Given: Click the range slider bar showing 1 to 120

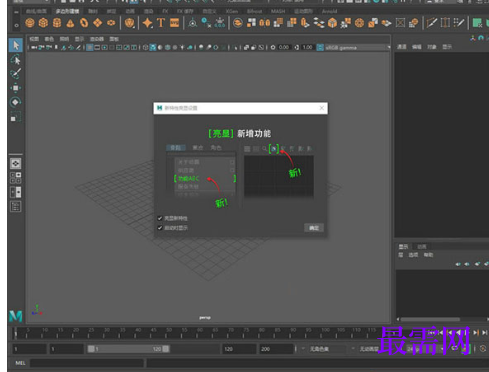Looking at the screenshot, I should point(128,349).
